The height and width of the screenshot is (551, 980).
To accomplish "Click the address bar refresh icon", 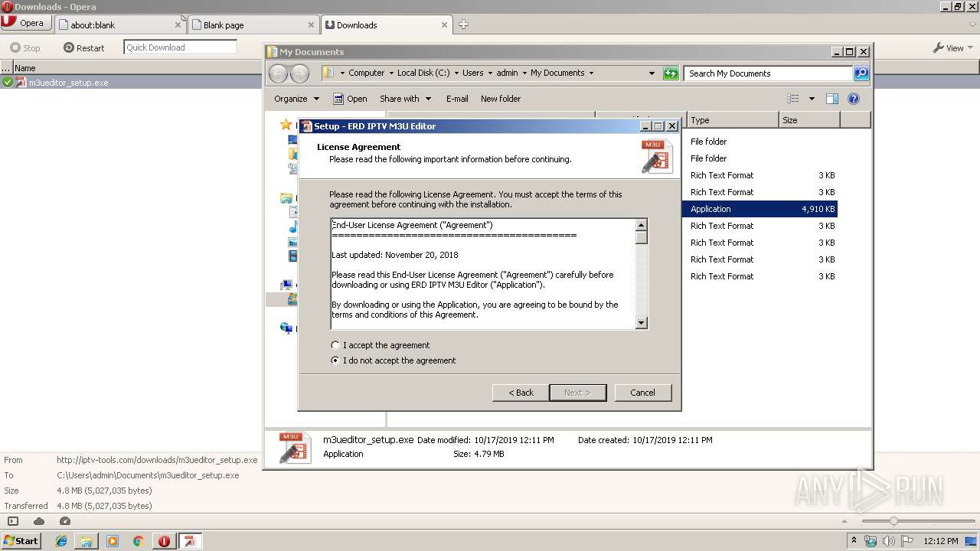I will (671, 73).
